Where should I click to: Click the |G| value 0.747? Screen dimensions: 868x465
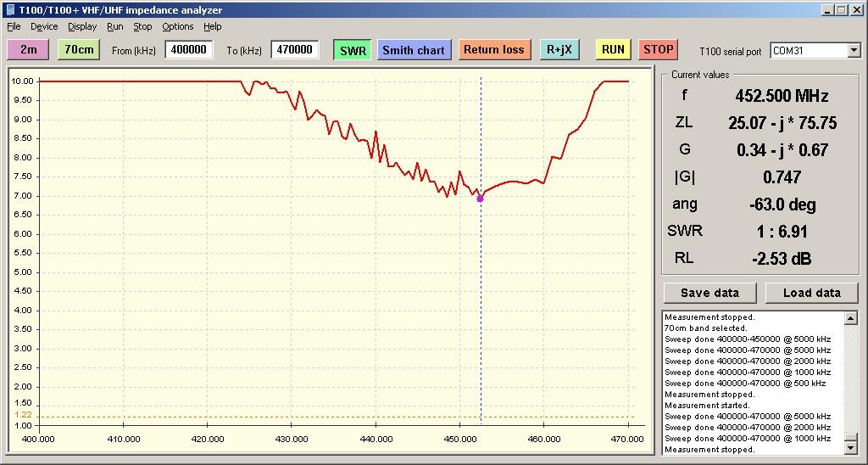pos(782,176)
